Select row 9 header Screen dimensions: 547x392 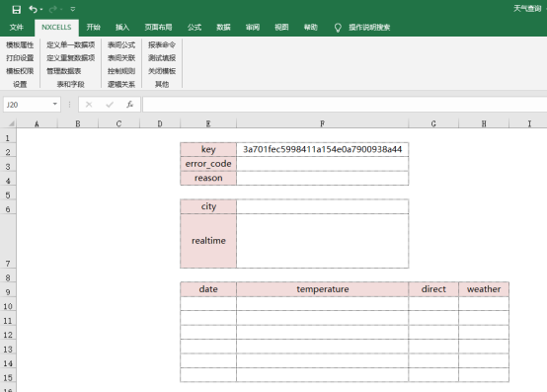(8, 290)
